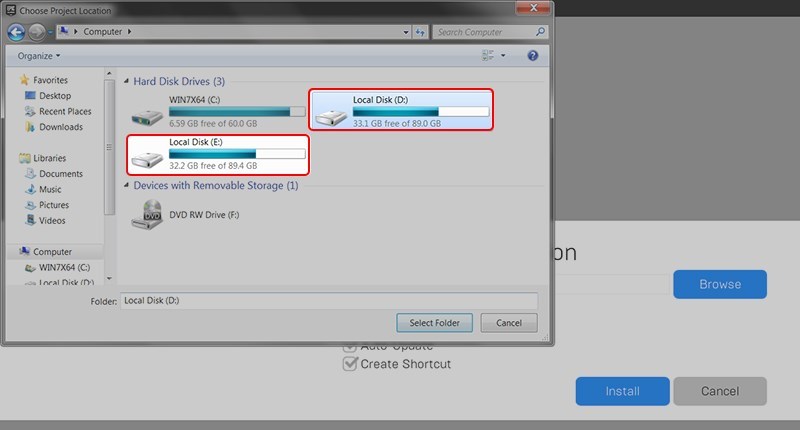Open the help question mark icon
The height and width of the screenshot is (430, 800).
pyautogui.click(x=533, y=56)
